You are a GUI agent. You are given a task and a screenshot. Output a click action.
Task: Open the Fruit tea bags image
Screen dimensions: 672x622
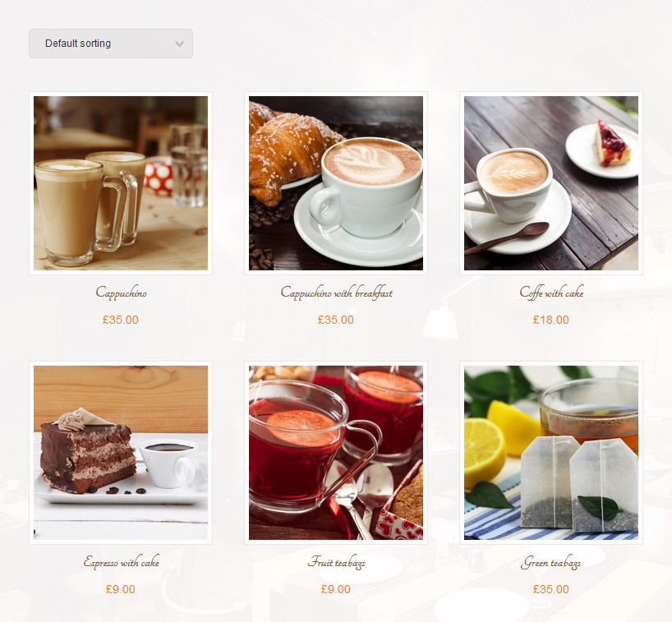(x=336, y=453)
